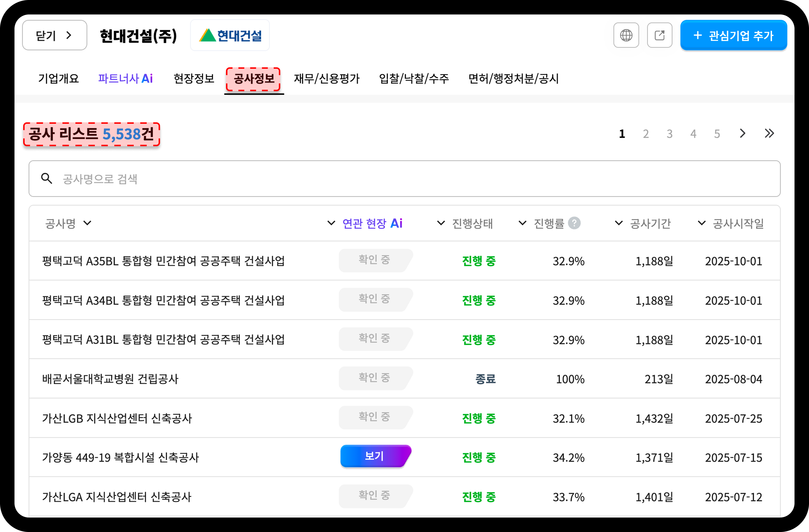Open 배곧서울대학교병원 건립공사 row

405,379
